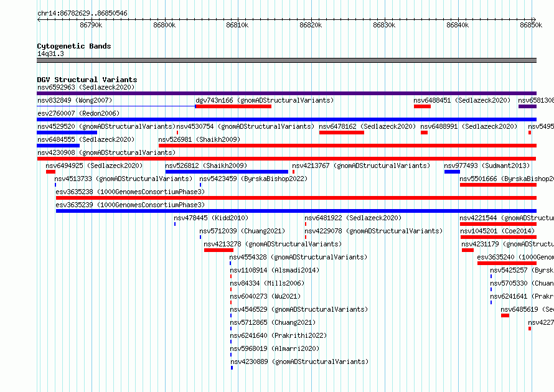Click nsv5712039 (Chuang2021) label
Screen dimensions: 554x392
point(242,231)
